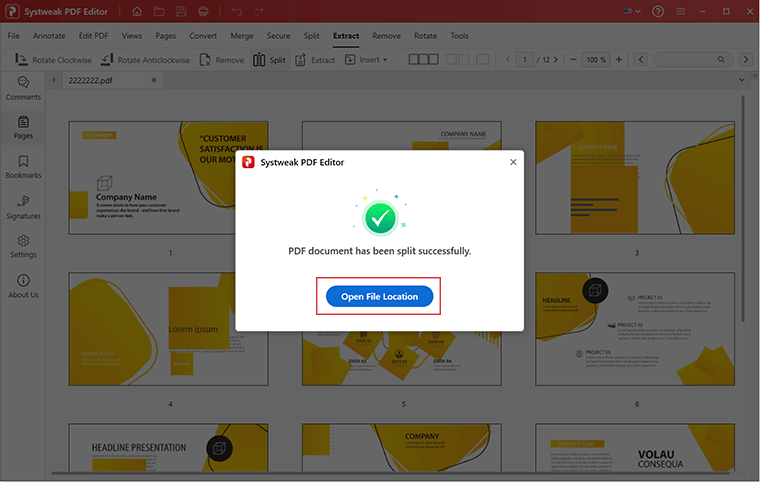Select two-column page layout icon

(x=457, y=59)
